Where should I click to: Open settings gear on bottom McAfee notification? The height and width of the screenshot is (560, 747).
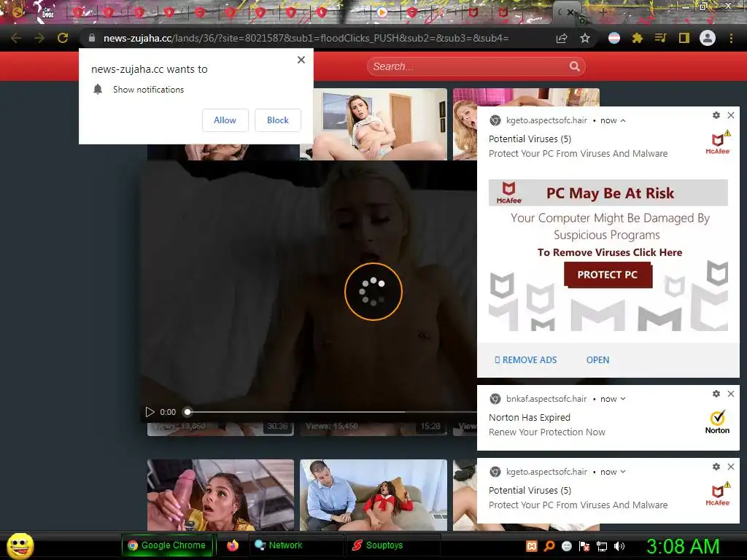pos(716,467)
